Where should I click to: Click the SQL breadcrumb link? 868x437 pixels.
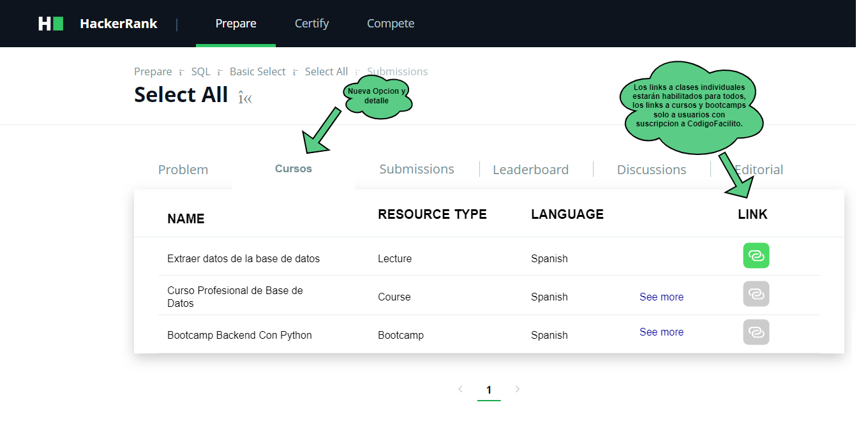point(200,71)
